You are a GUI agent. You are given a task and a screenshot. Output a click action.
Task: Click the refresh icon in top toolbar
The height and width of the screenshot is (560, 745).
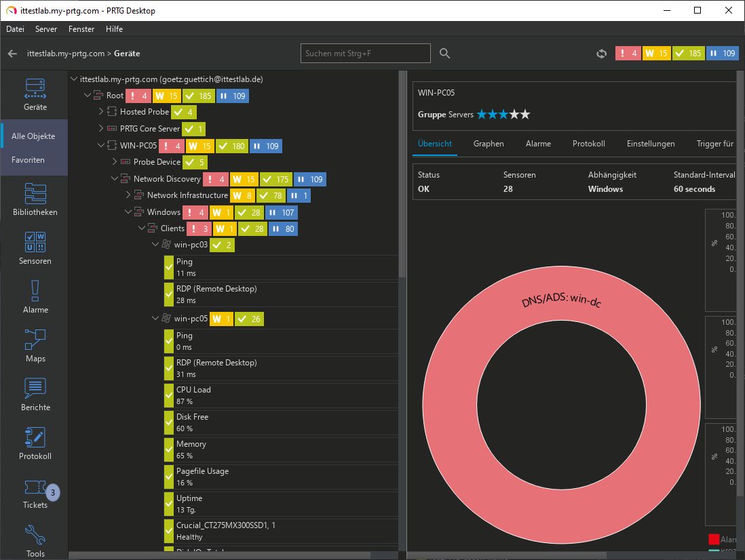[x=601, y=54]
